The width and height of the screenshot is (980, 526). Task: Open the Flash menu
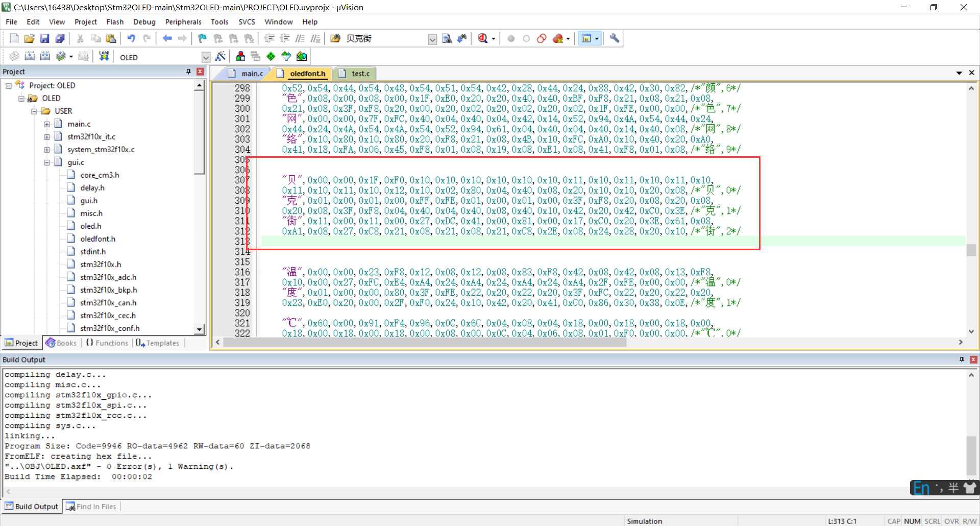[115, 22]
